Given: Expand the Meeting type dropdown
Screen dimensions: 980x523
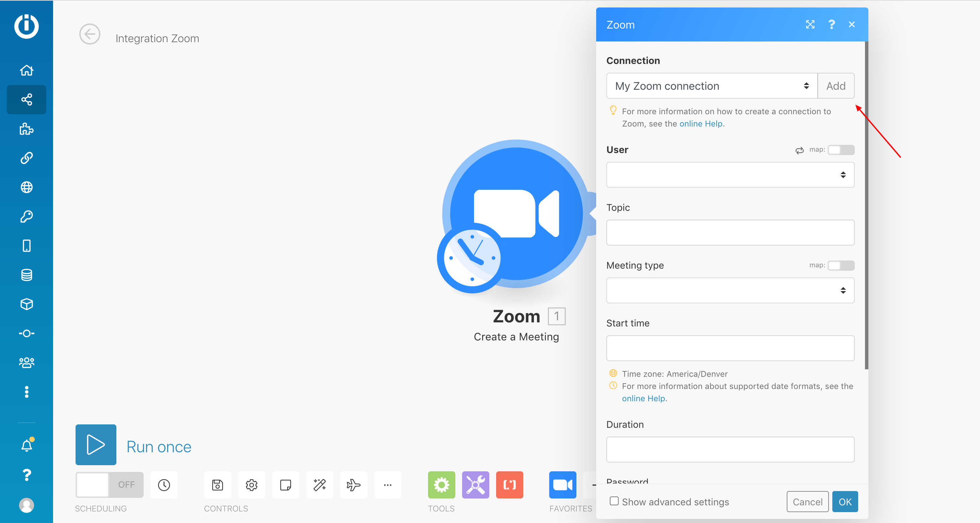Looking at the screenshot, I should point(730,290).
